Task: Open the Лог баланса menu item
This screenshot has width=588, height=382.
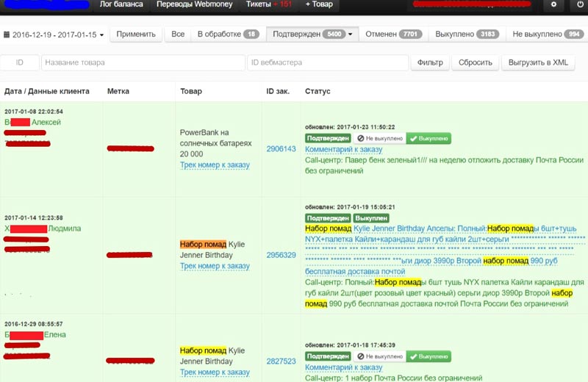Action: coord(121,4)
